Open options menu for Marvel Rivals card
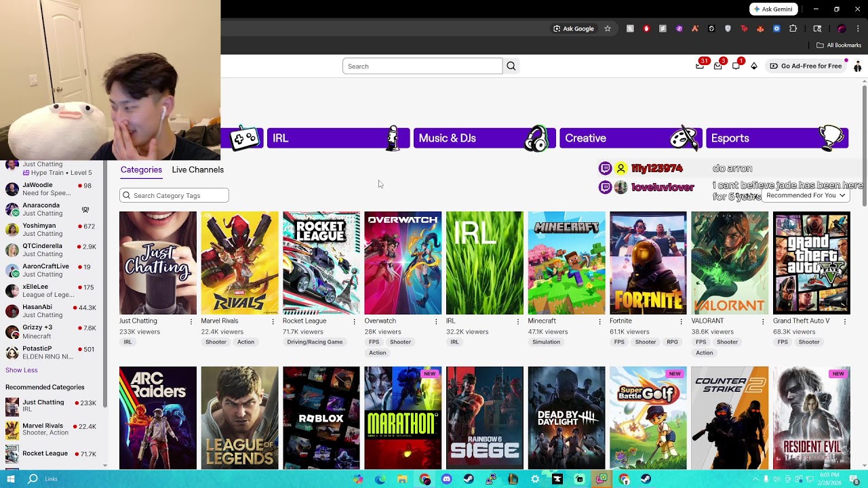868x488 pixels. (x=273, y=321)
